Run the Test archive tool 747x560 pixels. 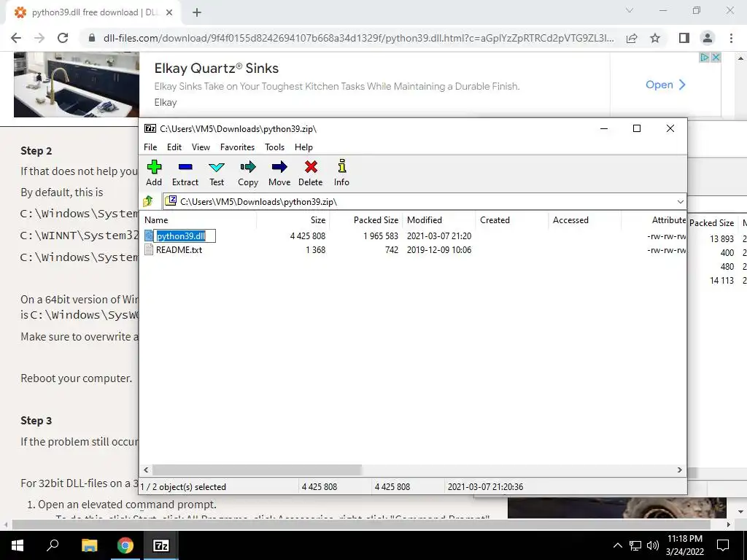(216, 167)
